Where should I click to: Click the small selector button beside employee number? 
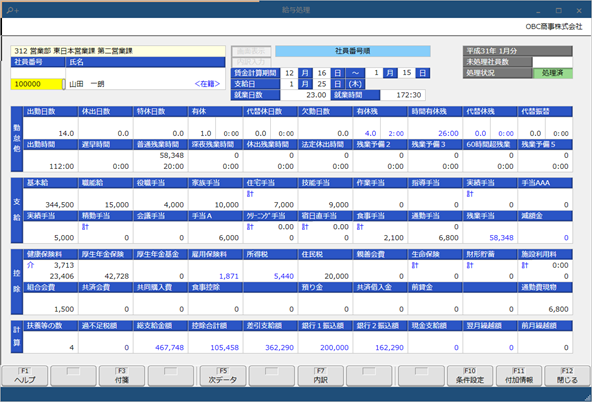pos(64,84)
